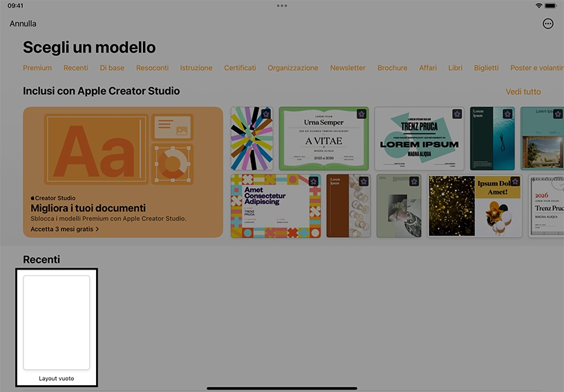Choose the Urna Semper certificate template
Screen dimensions: 564x392
pyautogui.click(x=323, y=138)
